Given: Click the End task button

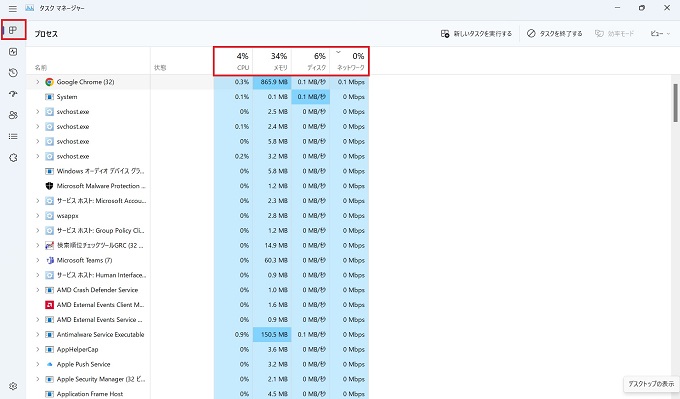Looking at the screenshot, I should pyautogui.click(x=555, y=33).
